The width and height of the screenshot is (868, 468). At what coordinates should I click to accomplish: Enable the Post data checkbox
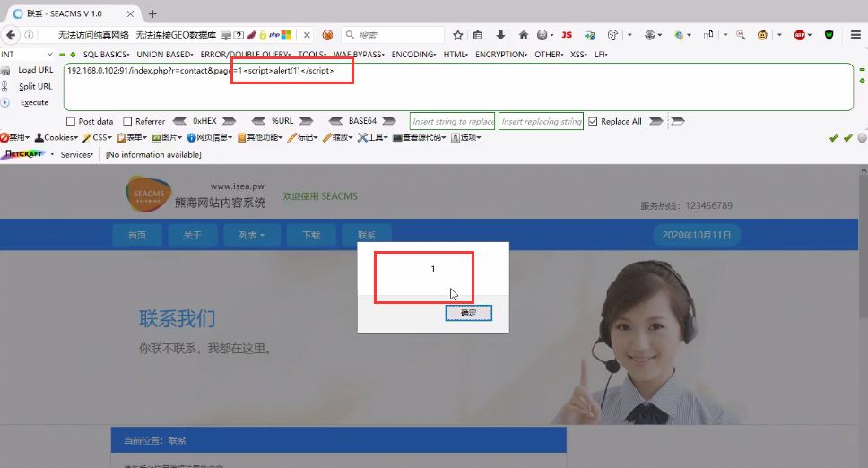point(72,122)
